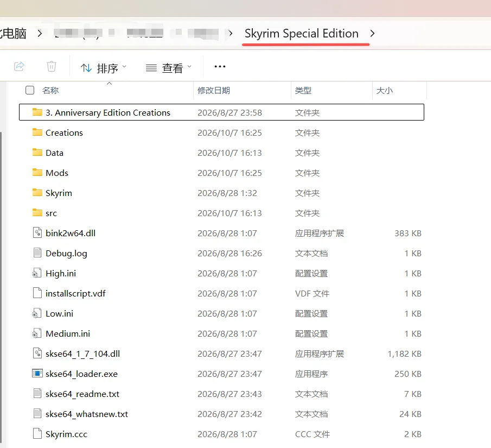Select the Creations folder icon
The width and height of the screenshot is (491, 448).
[37, 132]
